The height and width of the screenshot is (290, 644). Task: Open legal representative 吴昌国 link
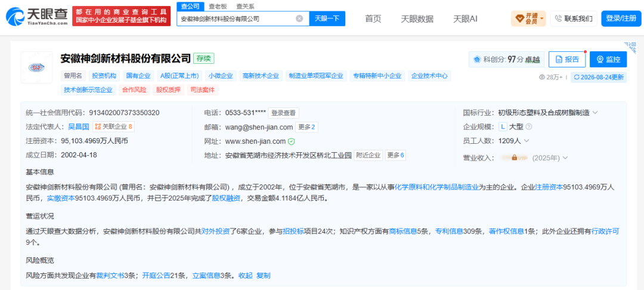(79, 127)
